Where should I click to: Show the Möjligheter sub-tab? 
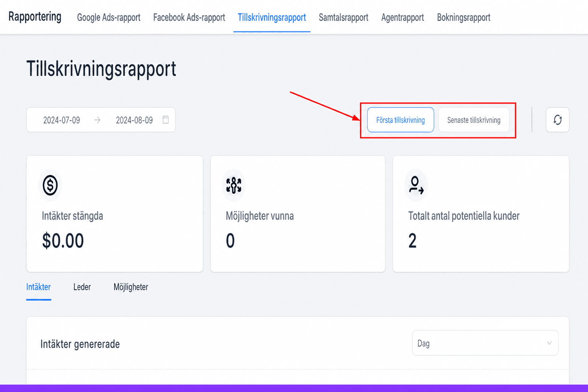pyautogui.click(x=131, y=287)
